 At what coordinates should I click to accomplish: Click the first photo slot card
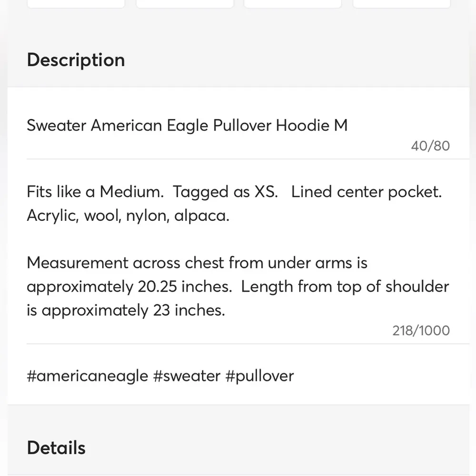point(76,2)
